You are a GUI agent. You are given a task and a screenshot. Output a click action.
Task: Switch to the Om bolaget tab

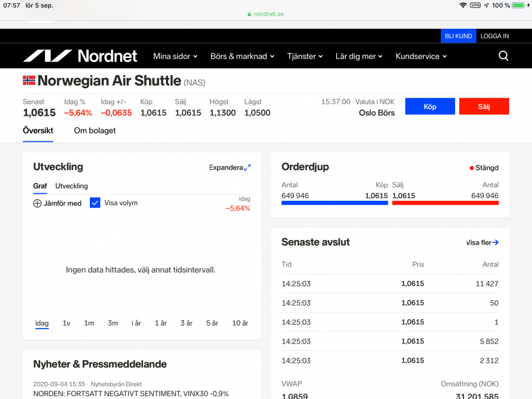pos(95,131)
